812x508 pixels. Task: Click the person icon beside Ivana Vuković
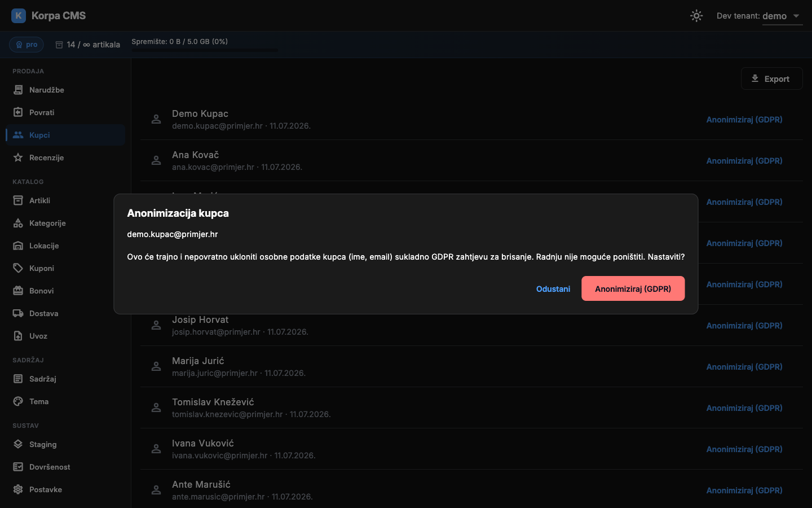coord(156,449)
